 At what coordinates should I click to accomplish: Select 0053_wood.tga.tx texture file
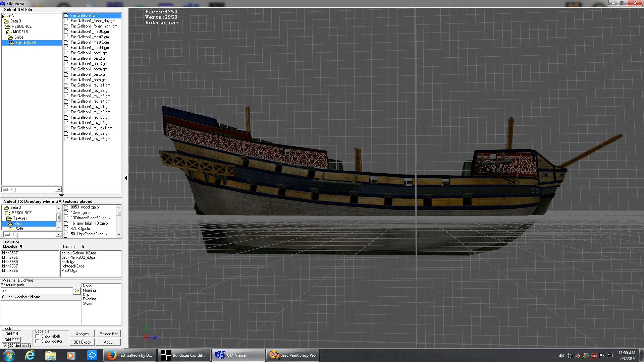coord(85,207)
